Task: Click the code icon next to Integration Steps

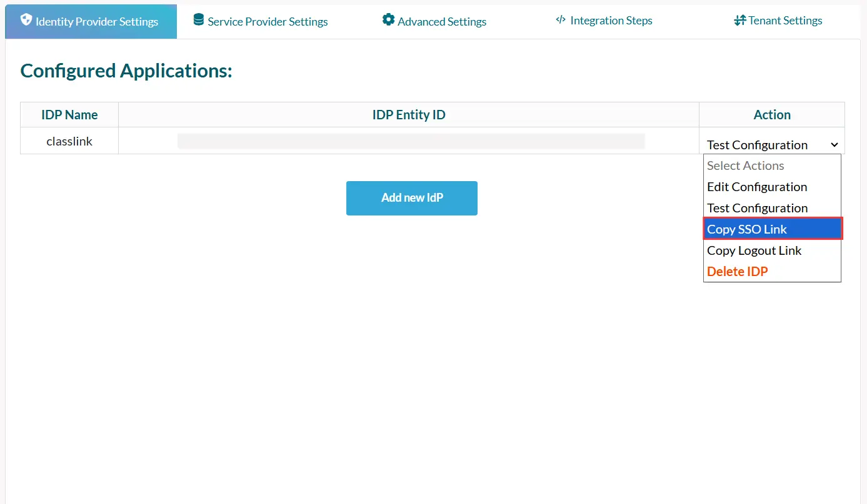Action: [x=561, y=20]
